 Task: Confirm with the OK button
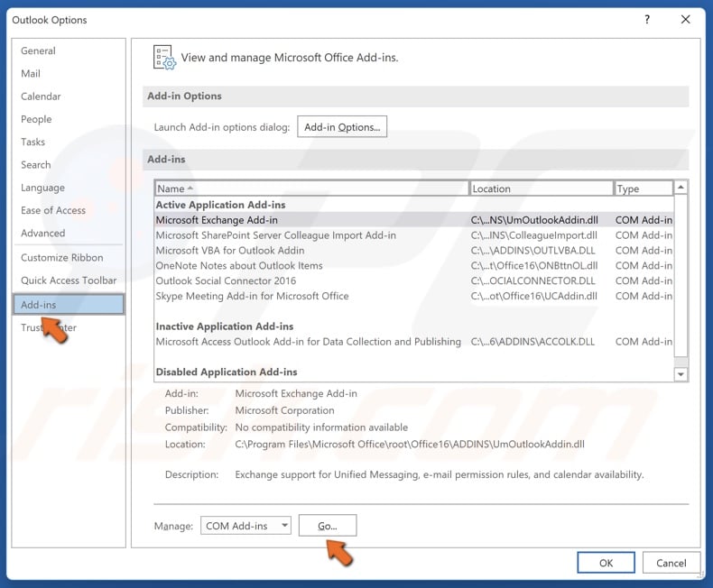tap(606, 563)
